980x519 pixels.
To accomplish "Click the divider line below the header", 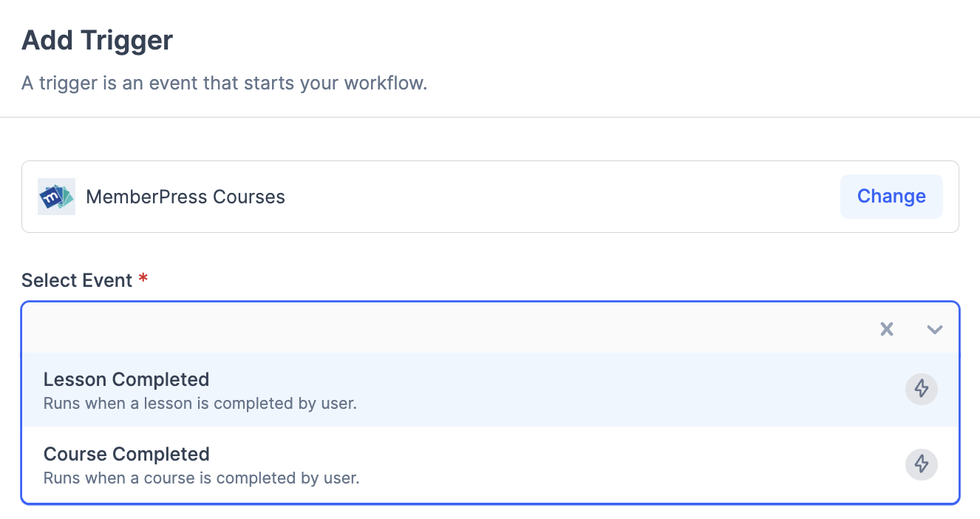I will pos(490,117).
